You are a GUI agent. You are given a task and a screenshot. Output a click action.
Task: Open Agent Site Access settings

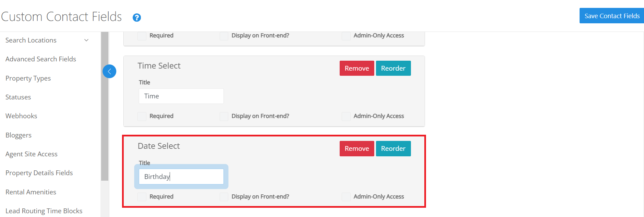pyautogui.click(x=31, y=154)
